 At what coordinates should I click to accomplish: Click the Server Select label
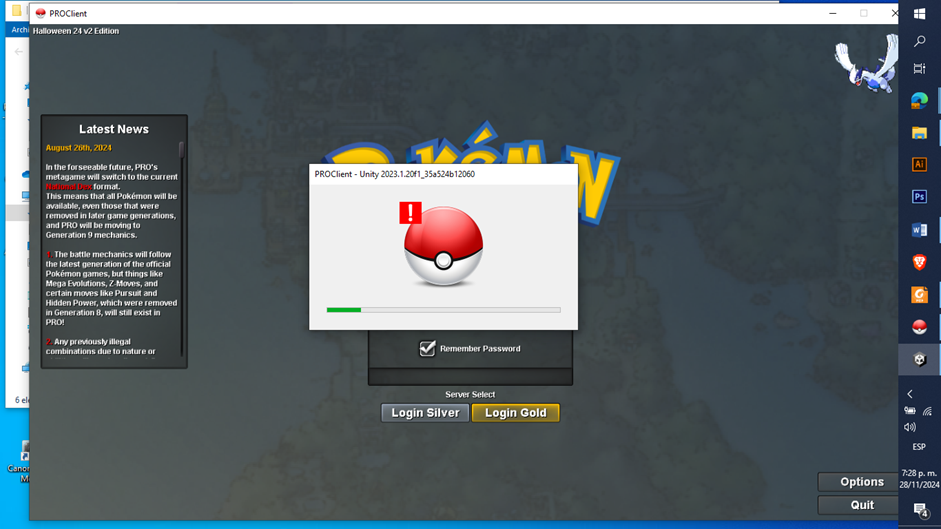point(470,394)
